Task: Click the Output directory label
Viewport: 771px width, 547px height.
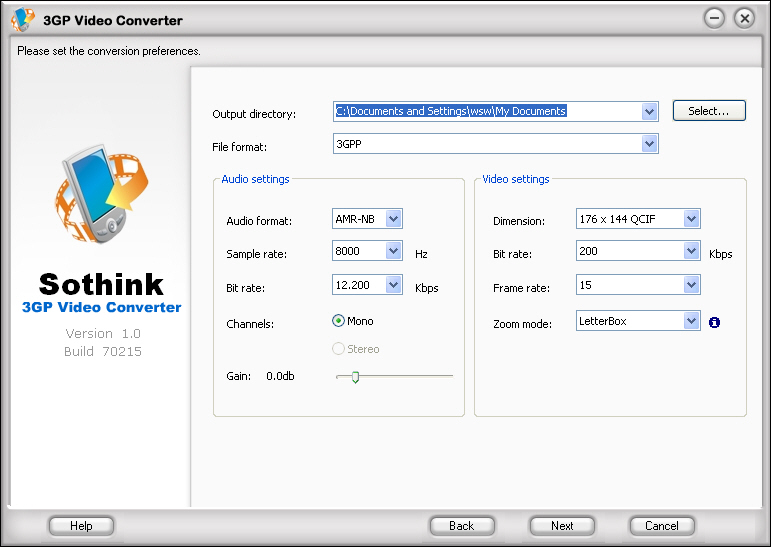Action: [254, 114]
